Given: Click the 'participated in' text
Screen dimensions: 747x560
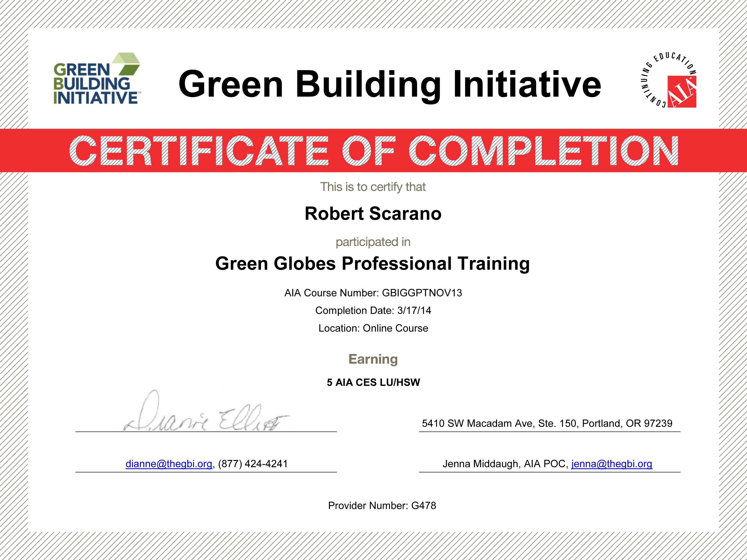Looking at the screenshot, I should point(373,242).
